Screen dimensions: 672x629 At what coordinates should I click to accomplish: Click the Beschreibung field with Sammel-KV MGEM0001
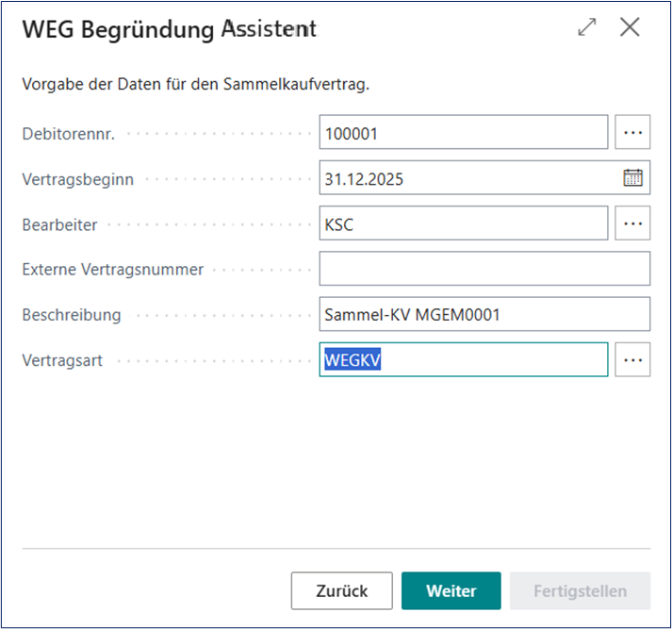[x=484, y=314]
